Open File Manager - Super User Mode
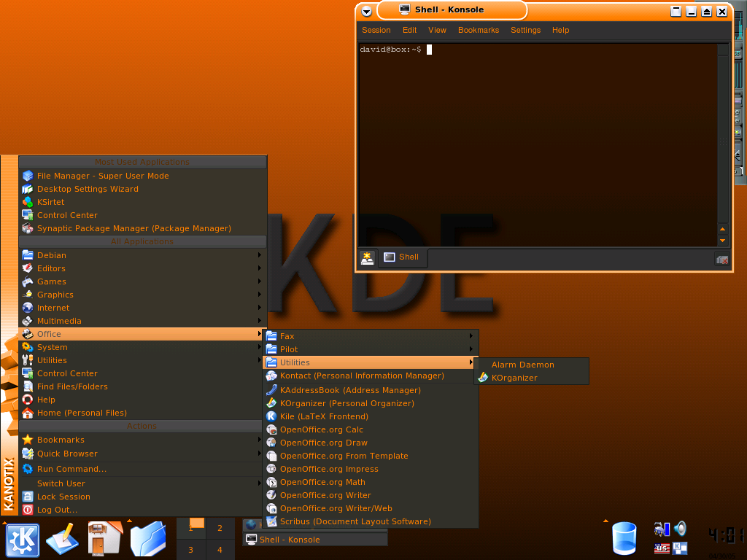Screen dimensions: 747x560 tap(142, 176)
